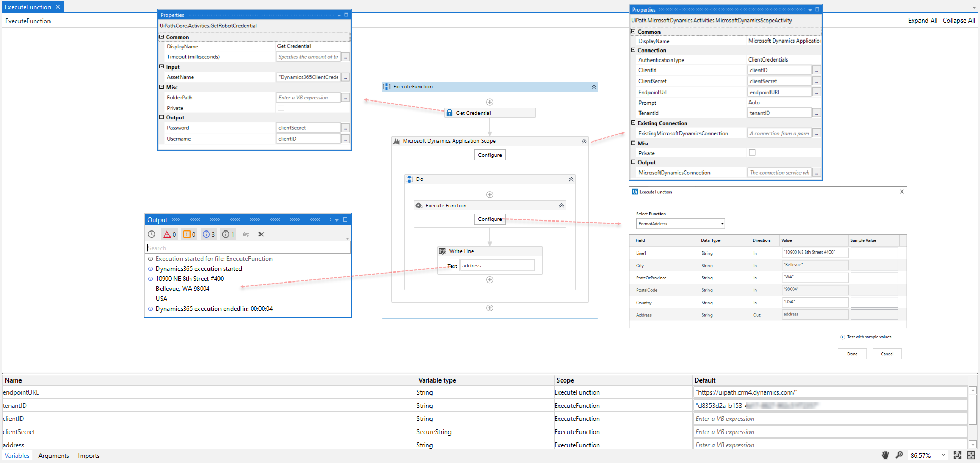Switch to the Variables tab
Image resolution: width=980 pixels, height=463 pixels.
[17, 456]
